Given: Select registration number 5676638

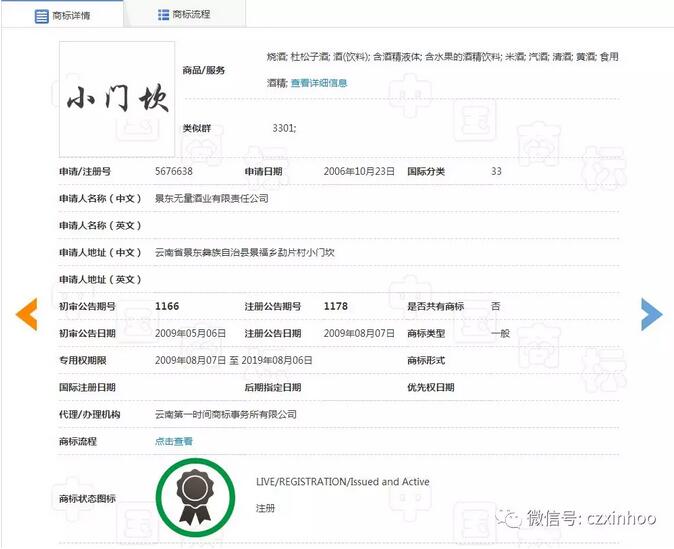Looking at the screenshot, I should point(174,171).
